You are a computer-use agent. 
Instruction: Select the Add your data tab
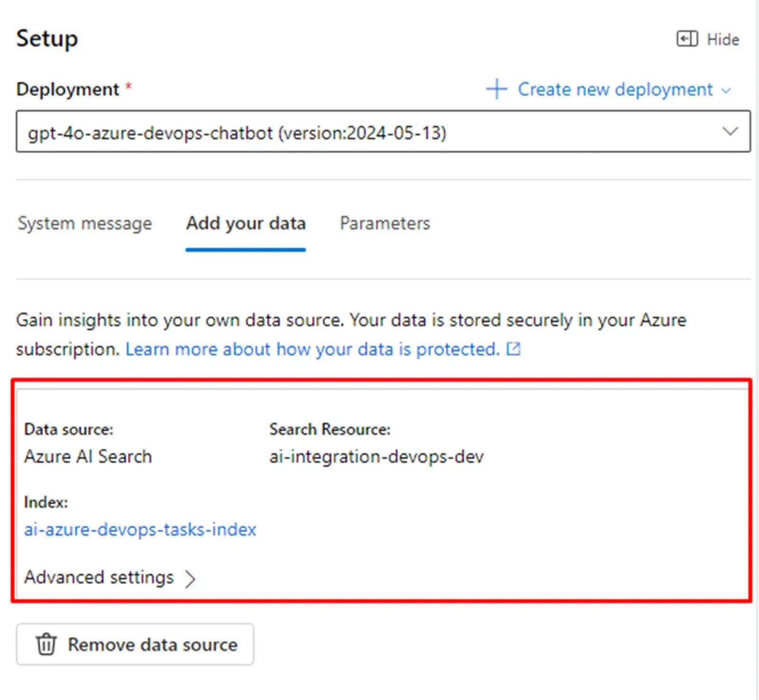pyautogui.click(x=246, y=223)
